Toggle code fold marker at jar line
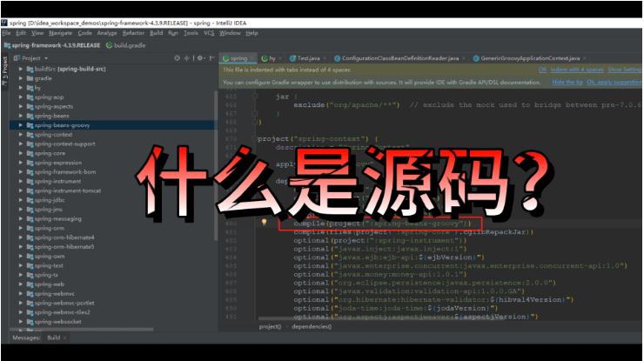The width and height of the screenshot is (644, 361). [x=255, y=97]
